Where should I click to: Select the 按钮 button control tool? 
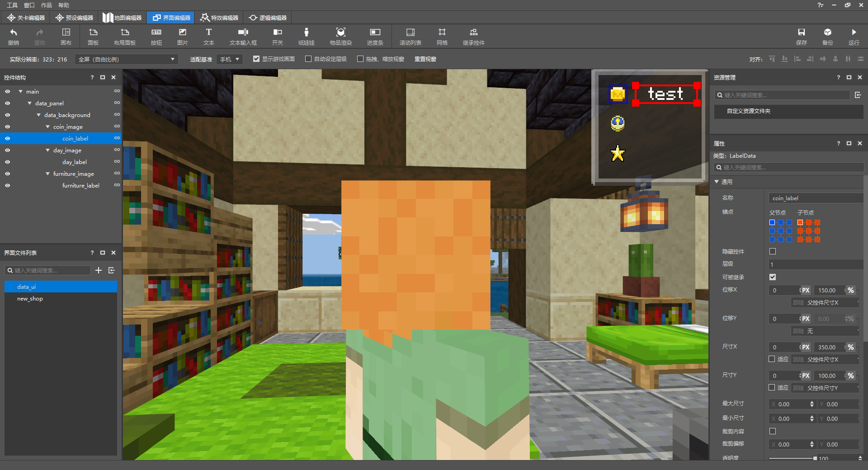pyautogui.click(x=156, y=36)
